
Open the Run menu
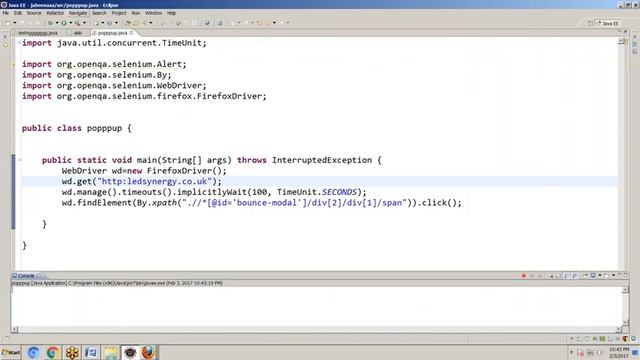coord(136,13)
